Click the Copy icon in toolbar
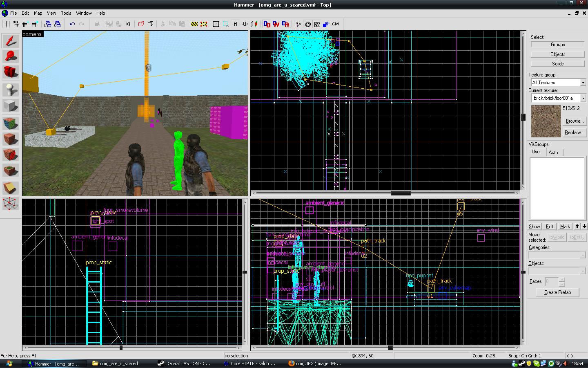The width and height of the screenshot is (588, 368). (x=172, y=24)
